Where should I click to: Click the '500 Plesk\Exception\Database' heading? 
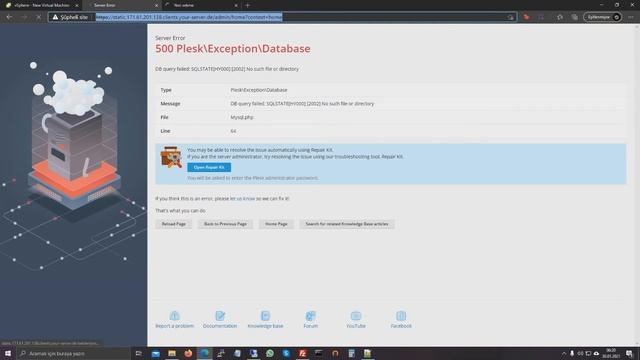coord(233,49)
